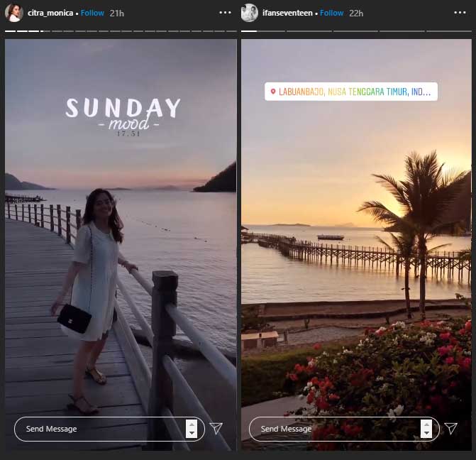Click up arrow in citra_monica's message box
Viewport: 476px width, 460px height.
pyautogui.click(x=191, y=424)
